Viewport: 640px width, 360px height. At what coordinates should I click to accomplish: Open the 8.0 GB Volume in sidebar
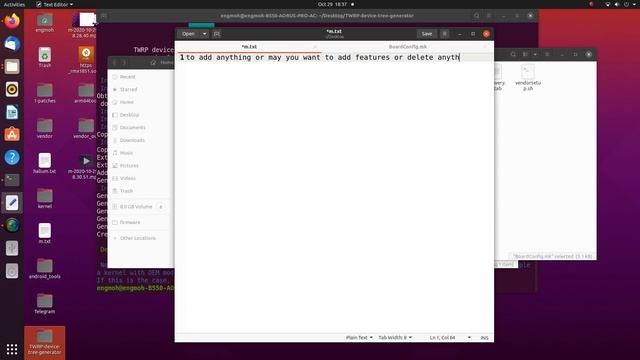(x=136, y=207)
